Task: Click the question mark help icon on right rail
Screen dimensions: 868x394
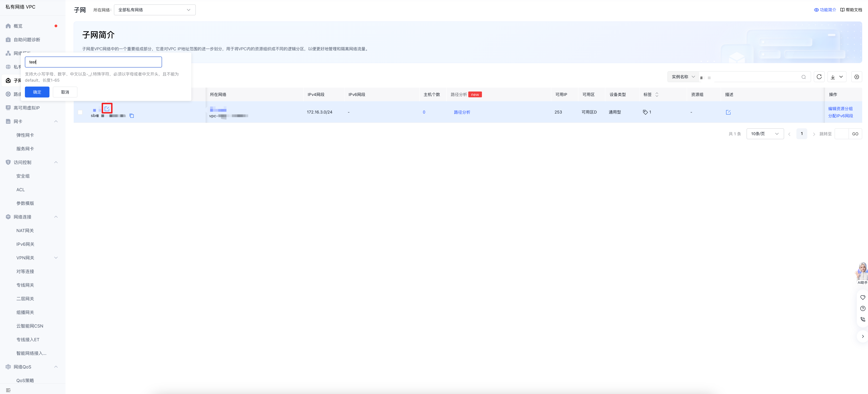Action: [863, 308]
